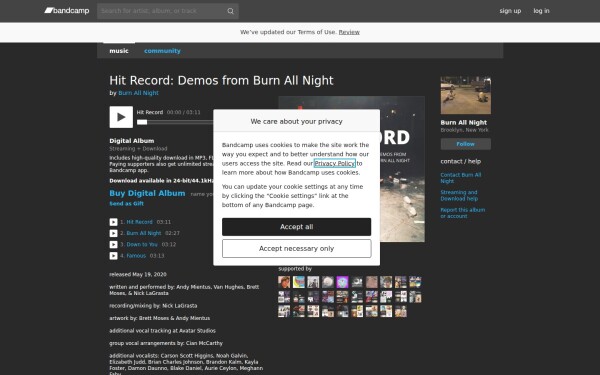
Task: Click the player progress slider handle
Action: tap(142, 122)
